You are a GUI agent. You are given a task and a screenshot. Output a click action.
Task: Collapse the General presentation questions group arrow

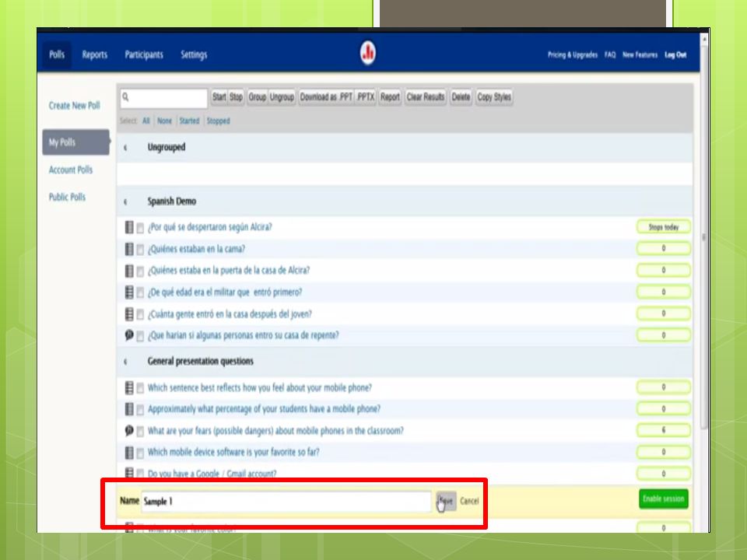point(125,362)
